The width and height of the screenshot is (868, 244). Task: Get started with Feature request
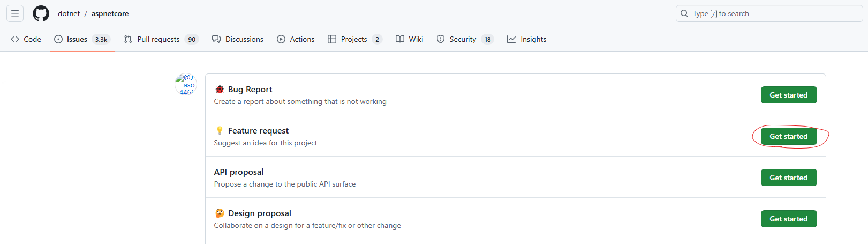(789, 136)
